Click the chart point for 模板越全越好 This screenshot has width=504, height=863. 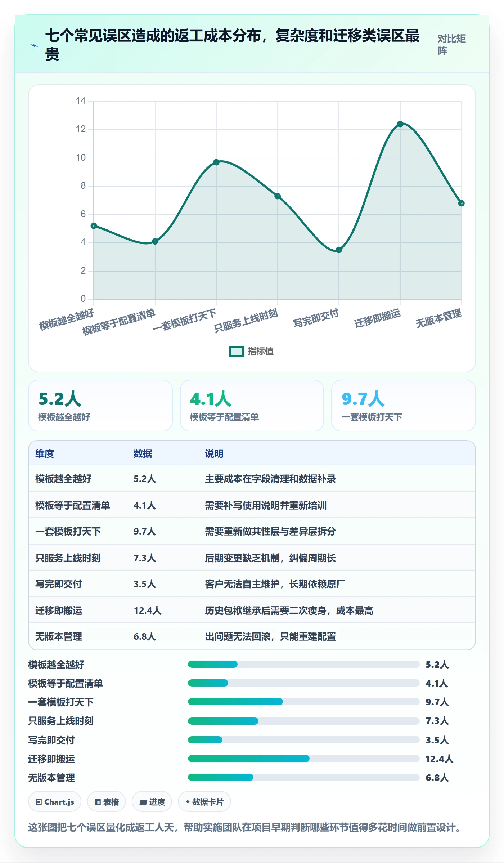pyautogui.click(x=94, y=226)
